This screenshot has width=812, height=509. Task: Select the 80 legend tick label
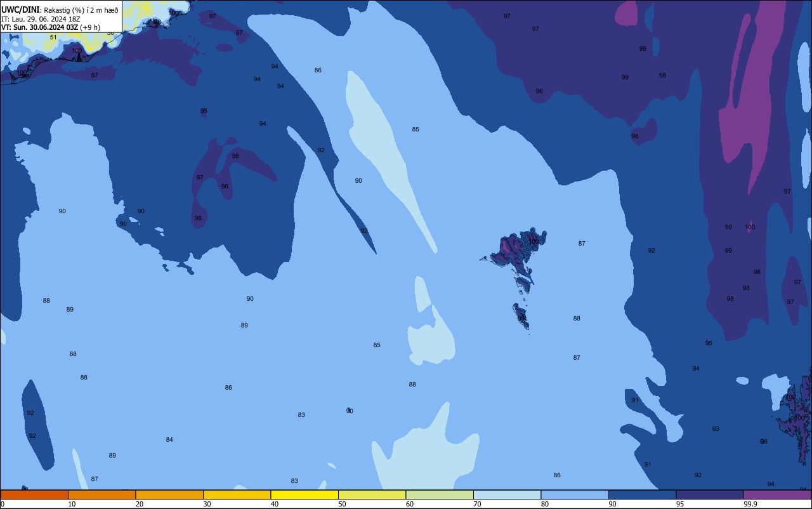[545, 504]
